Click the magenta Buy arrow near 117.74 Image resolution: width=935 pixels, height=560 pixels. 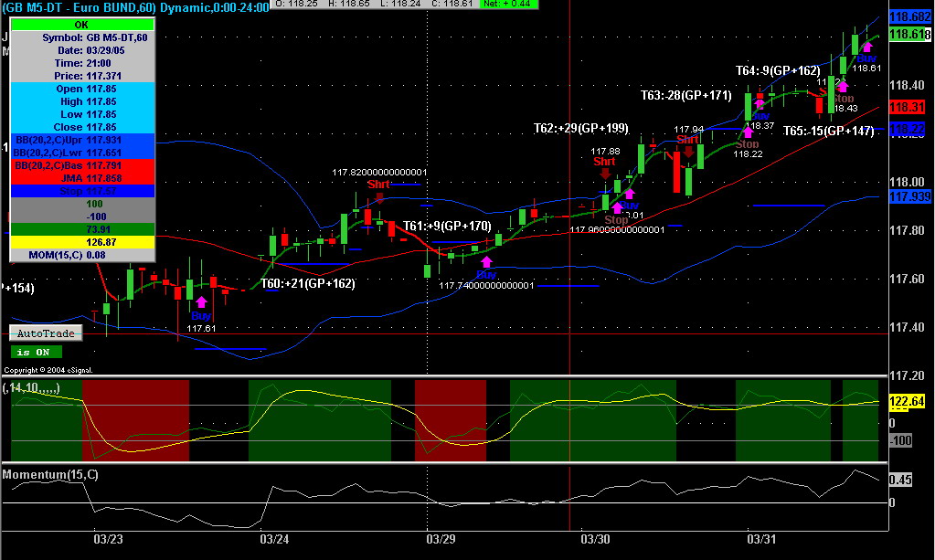tap(486, 261)
